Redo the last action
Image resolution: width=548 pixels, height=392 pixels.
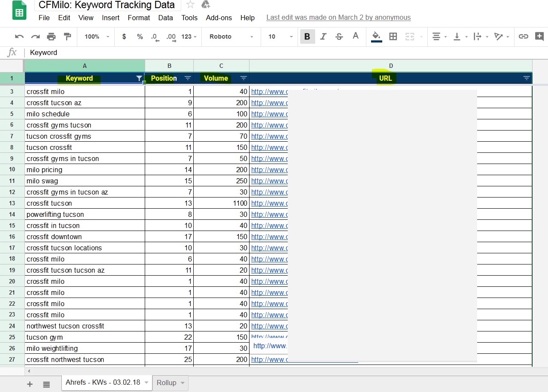point(35,36)
